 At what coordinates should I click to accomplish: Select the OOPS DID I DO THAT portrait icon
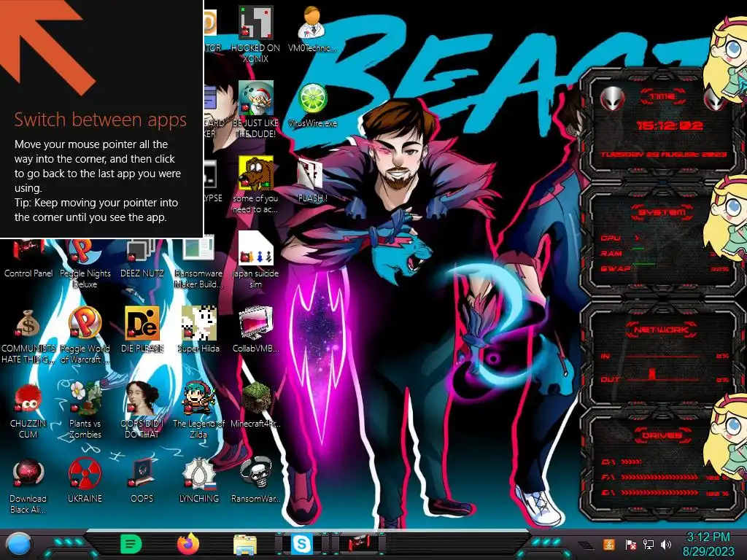click(142, 411)
